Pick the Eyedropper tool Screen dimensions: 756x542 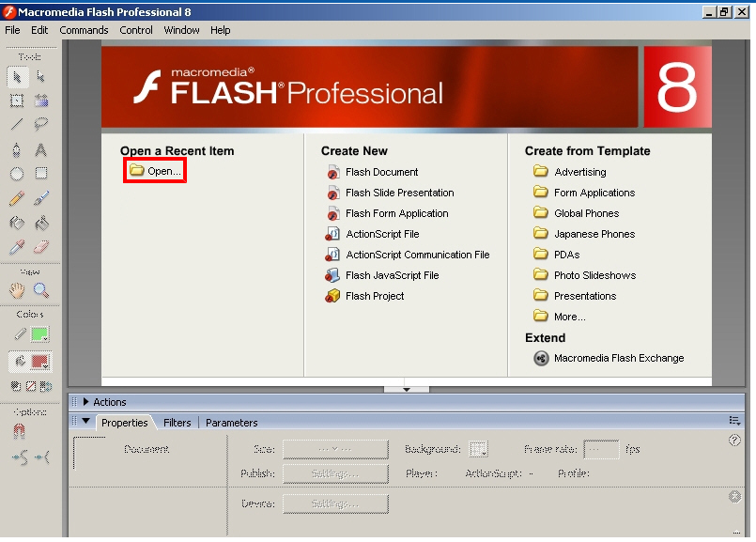pyautogui.click(x=17, y=247)
